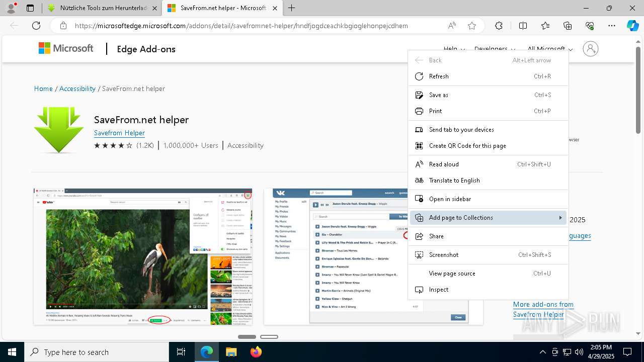Image resolution: width=644 pixels, height=362 pixels.
Task: Open Copilot icon in Edge toolbar
Action: [x=632, y=26]
